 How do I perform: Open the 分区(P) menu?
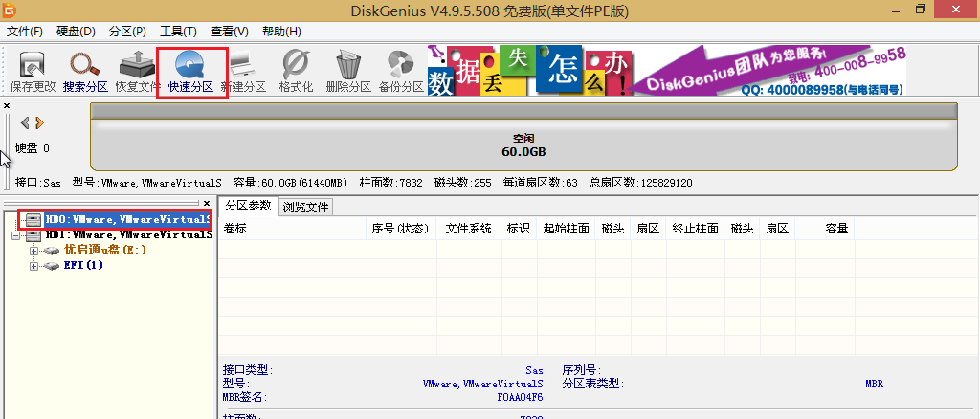[x=127, y=32]
